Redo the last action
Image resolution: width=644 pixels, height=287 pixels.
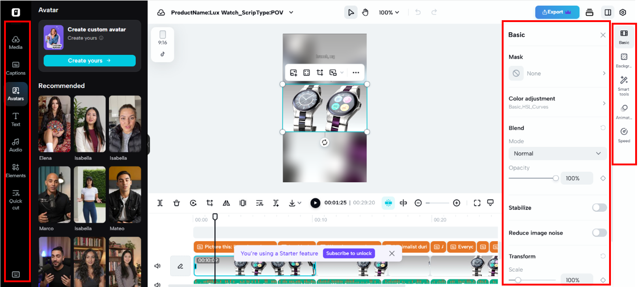point(434,12)
